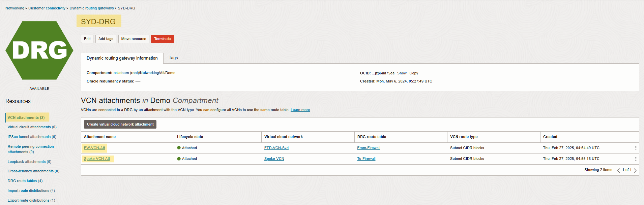Open the FW-VCN-Att attachment link
The height and width of the screenshot is (205, 644).
94,148
